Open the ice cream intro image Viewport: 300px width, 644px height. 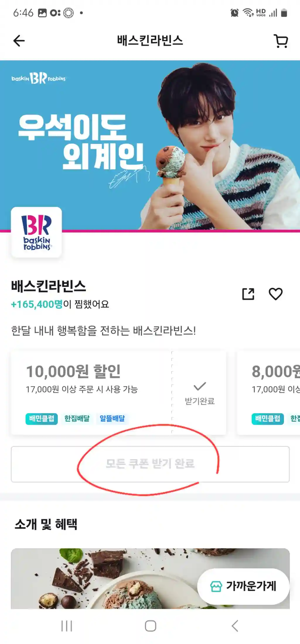coord(150,579)
